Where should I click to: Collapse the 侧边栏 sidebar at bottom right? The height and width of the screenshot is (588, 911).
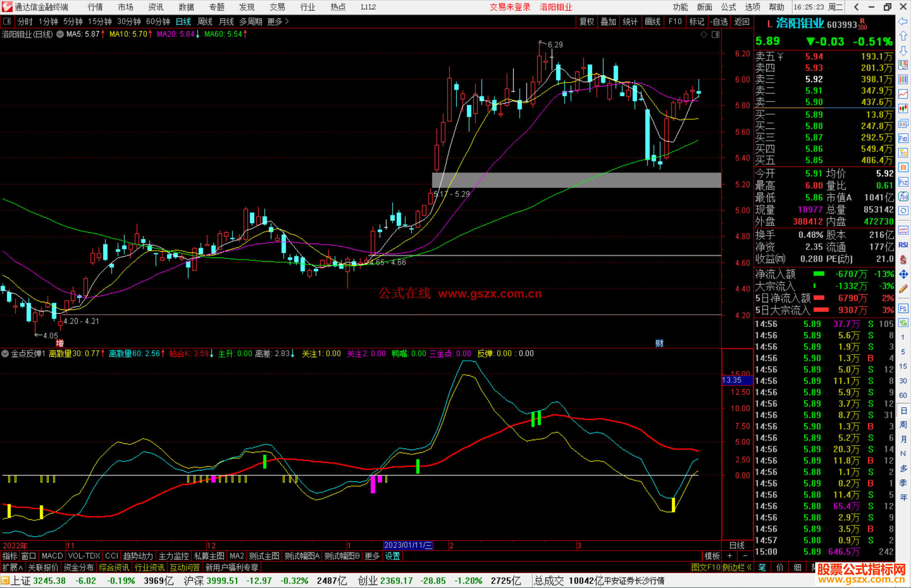(737, 567)
